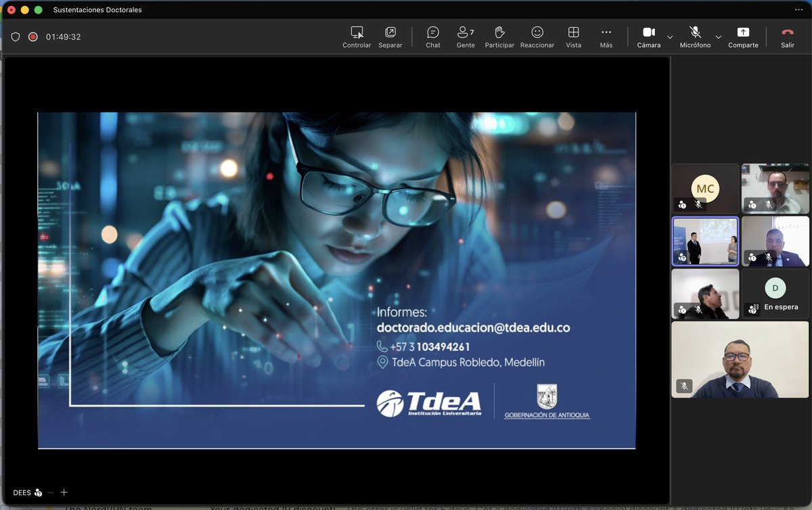Screen dimensions: 812x510
Task: Click the presenter icon next to DEES
Action: click(39, 493)
